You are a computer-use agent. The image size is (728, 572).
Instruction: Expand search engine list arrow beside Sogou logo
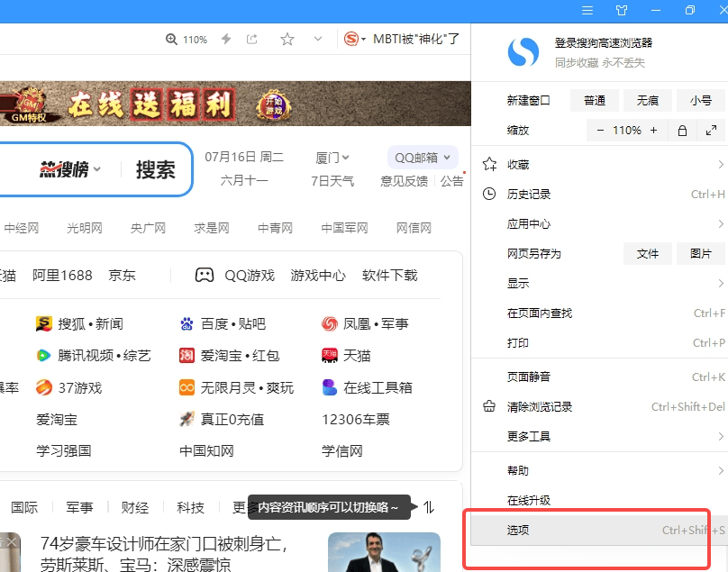[363, 40]
